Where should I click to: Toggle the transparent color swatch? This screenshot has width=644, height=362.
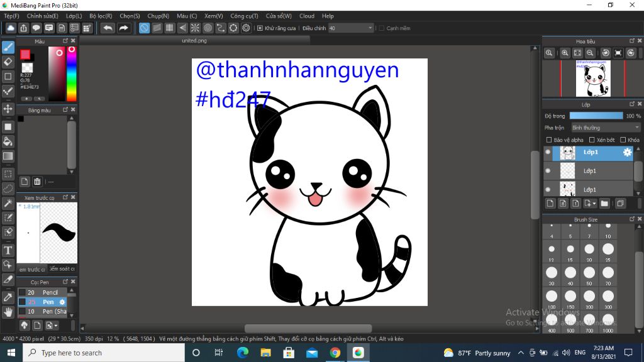[x=27, y=67]
